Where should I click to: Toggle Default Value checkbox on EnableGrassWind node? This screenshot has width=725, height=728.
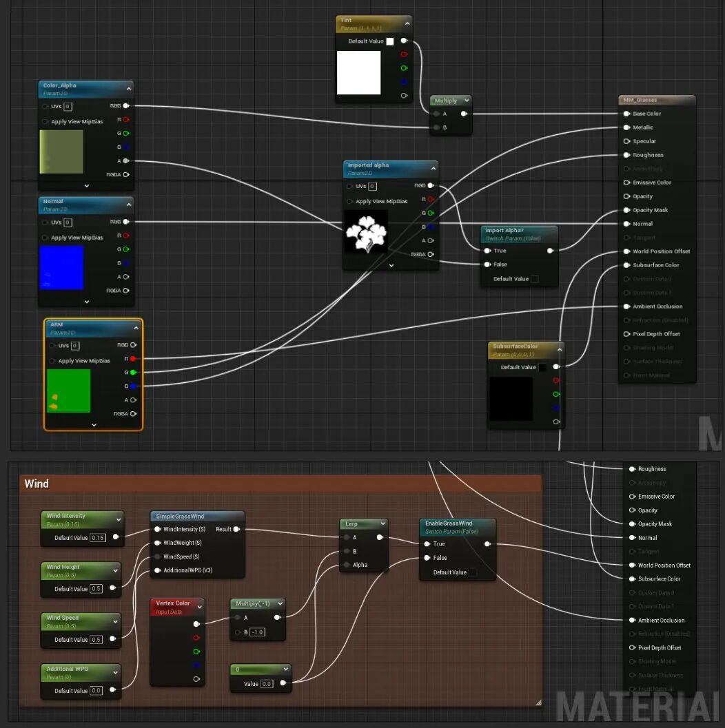coord(473,572)
